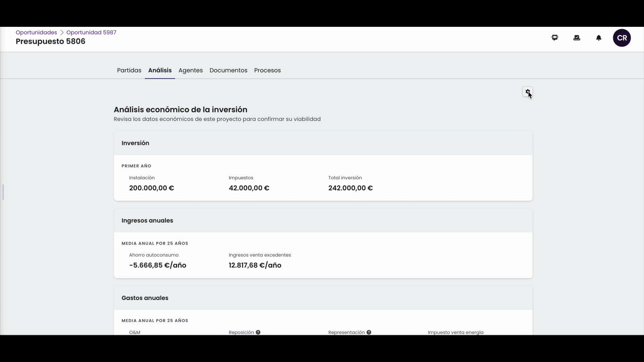Viewport: 644px width, 362px height.
Task: Click the Inversión card header
Action: coord(323,143)
